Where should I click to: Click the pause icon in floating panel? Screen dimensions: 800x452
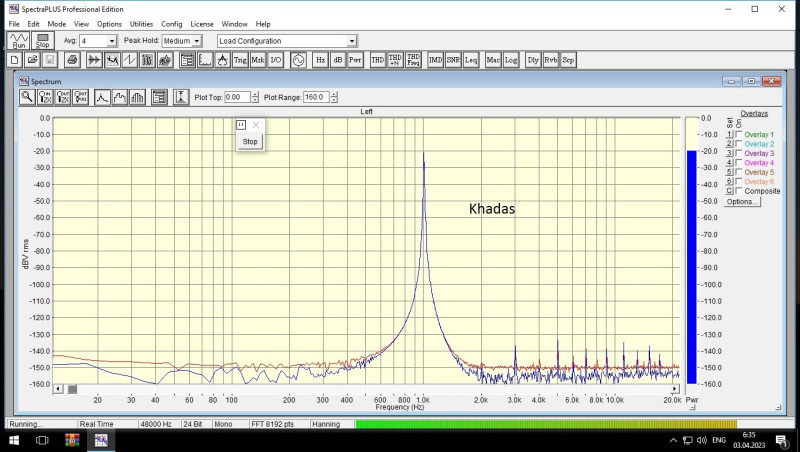pyautogui.click(x=241, y=125)
